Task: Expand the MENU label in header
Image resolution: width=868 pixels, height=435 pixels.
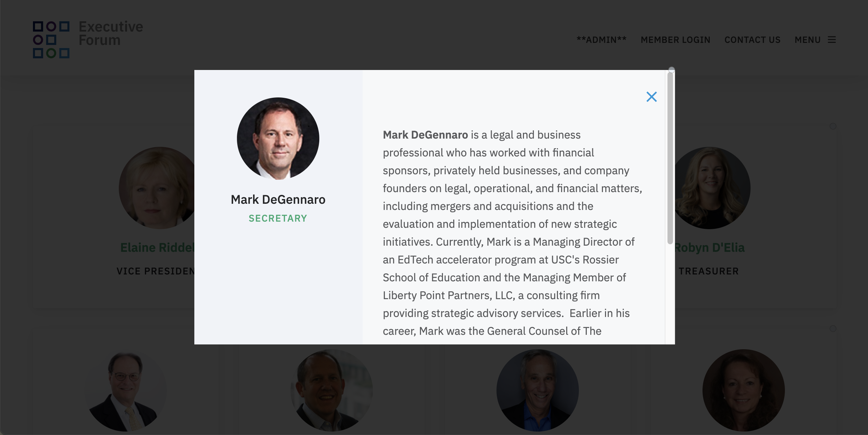Action: [808, 40]
